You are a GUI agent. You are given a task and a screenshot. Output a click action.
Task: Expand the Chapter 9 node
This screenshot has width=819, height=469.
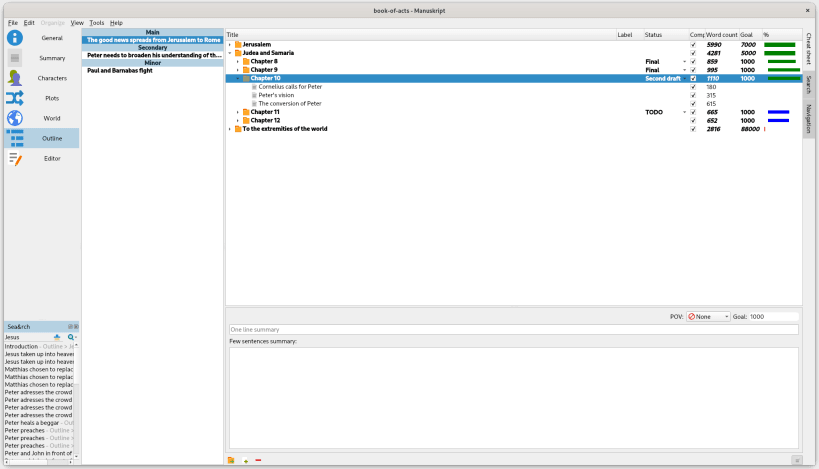coord(238,69)
